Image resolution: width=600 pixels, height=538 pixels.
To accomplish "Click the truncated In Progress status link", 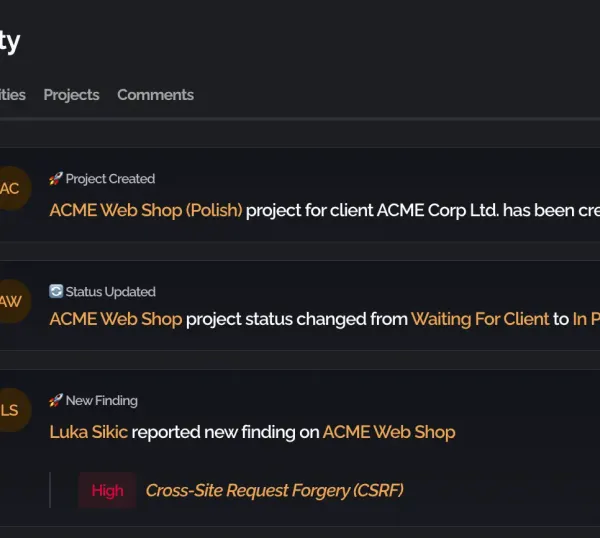I will coord(586,319).
